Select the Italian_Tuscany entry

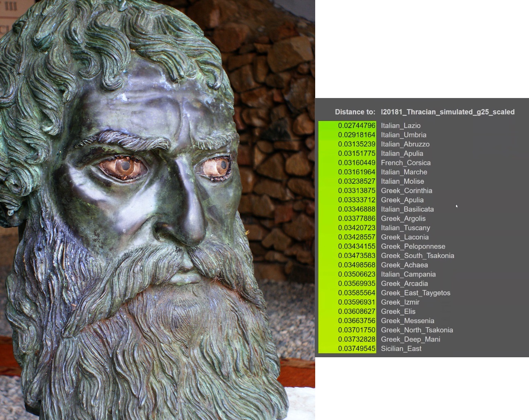(x=405, y=228)
